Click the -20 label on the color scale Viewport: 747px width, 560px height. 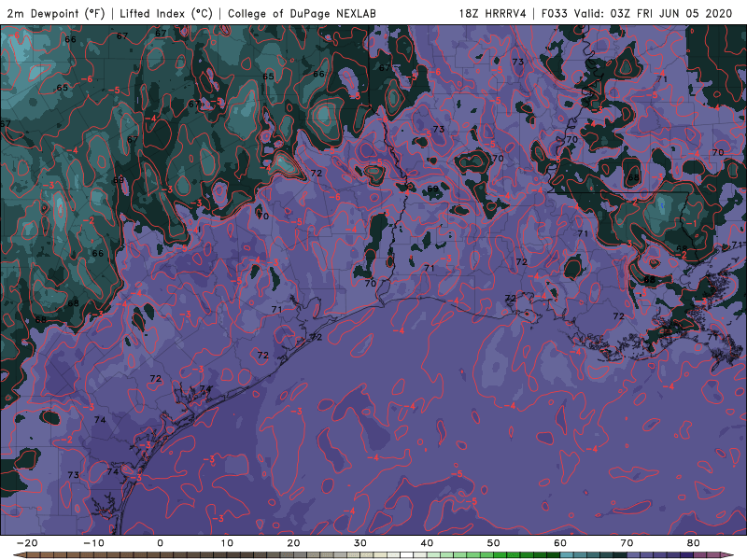27,543
